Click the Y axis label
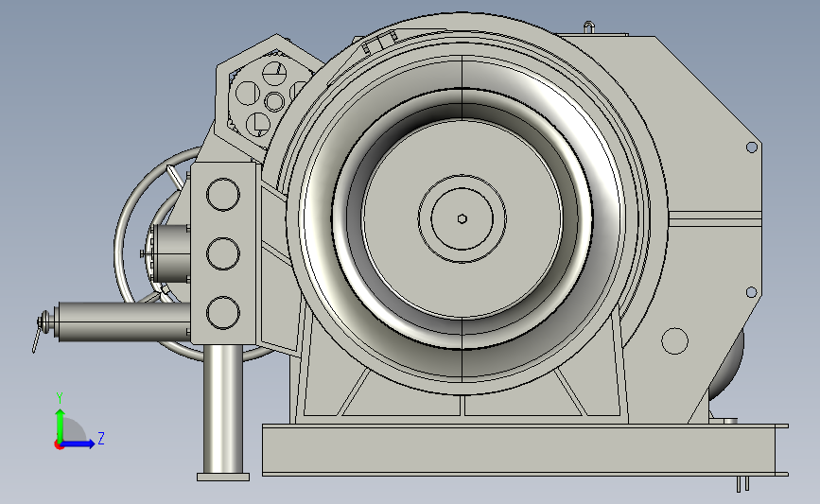Screen dimensions: 820x504 click(60, 398)
